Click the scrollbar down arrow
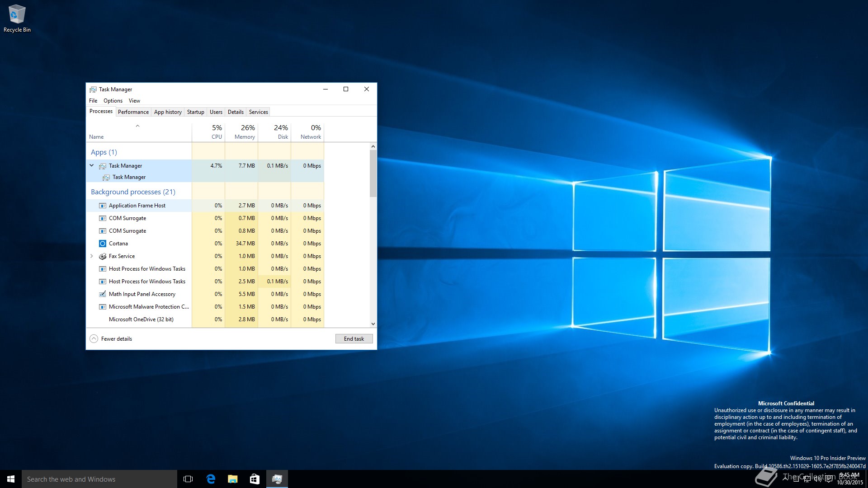The width and height of the screenshot is (868, 488). pyautogui.click(x=373, y=324)
